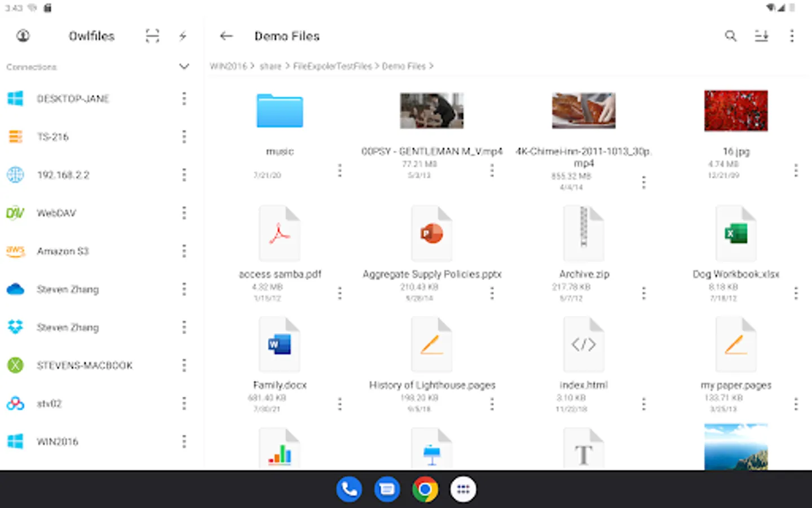Open more options for 16.jpg
This screenshot has height=508, width=812.
[796, 170]
